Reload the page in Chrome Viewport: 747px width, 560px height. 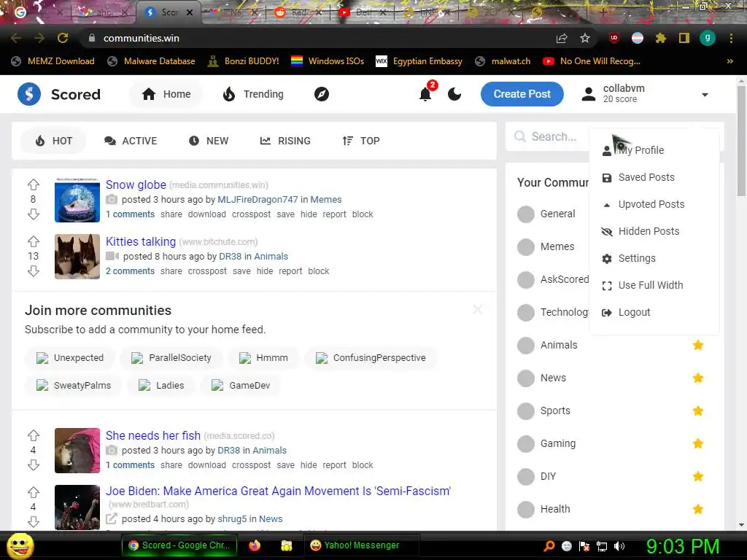[63, 38]
